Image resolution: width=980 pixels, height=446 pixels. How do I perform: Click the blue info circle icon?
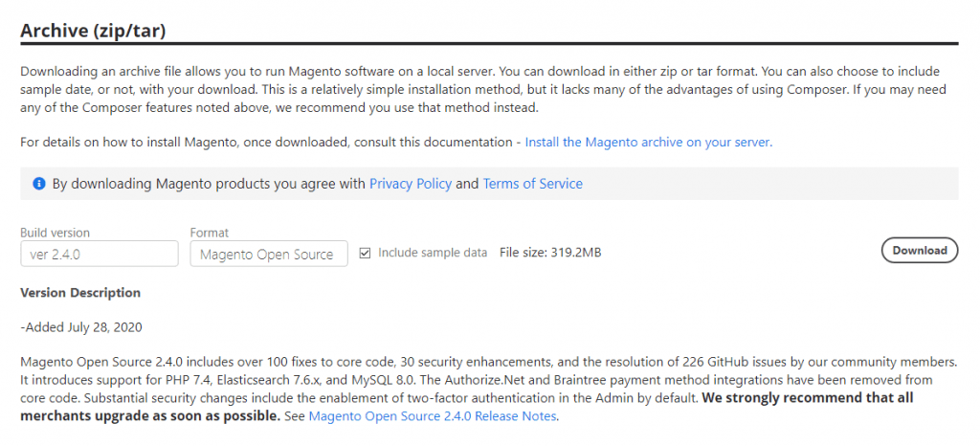pos(38,184)
